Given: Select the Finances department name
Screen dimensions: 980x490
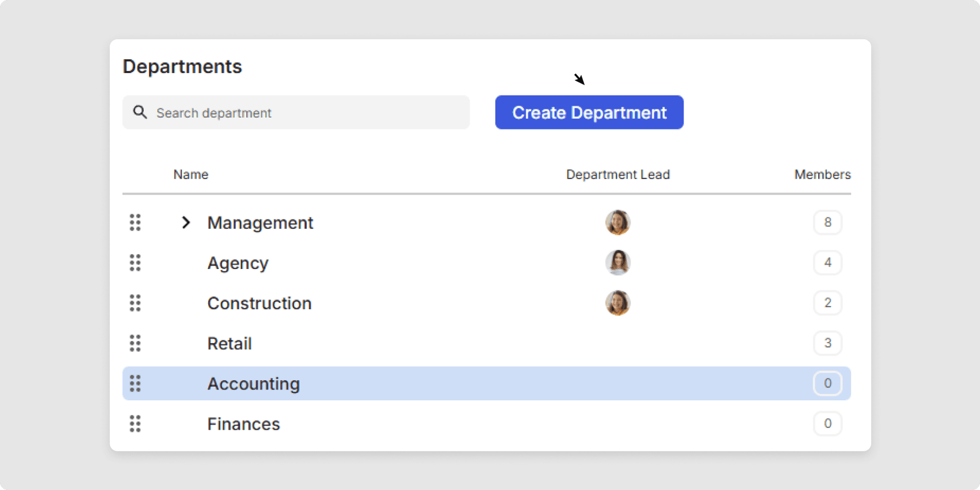Looking at the screenshot, I should (x=243, y=424).
